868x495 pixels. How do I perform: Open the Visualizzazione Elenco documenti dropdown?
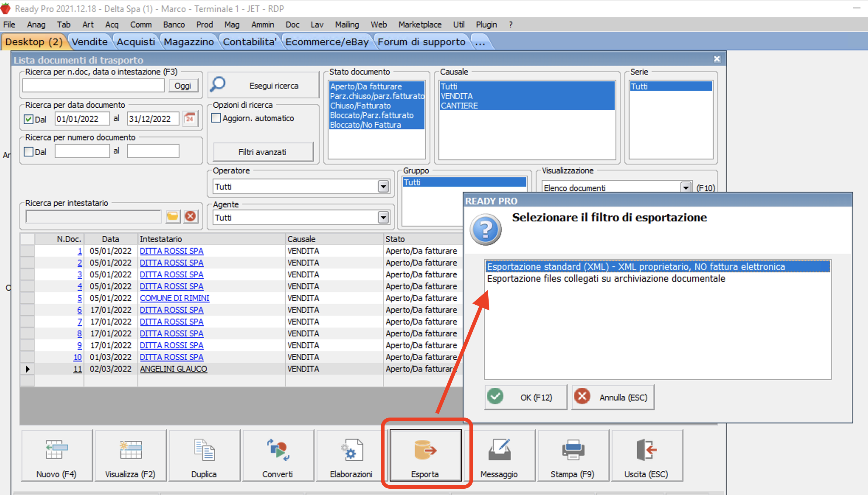686,187
